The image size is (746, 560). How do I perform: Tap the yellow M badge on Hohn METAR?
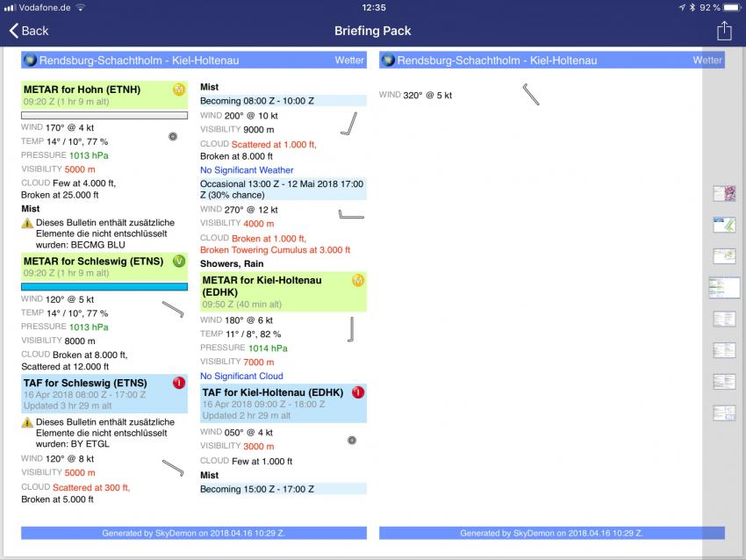(x=179, y=90)
